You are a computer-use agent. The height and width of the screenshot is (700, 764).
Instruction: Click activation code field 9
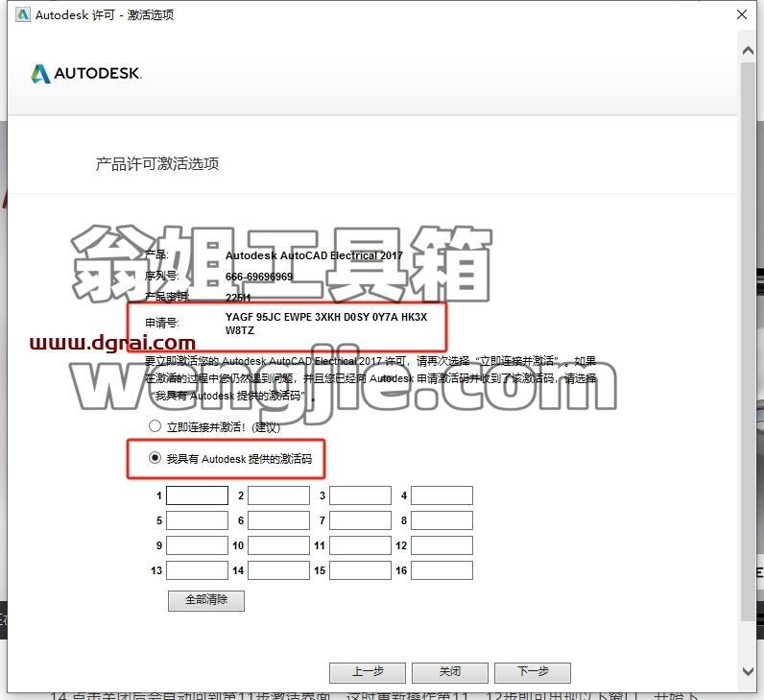click(x=198, y=545)
